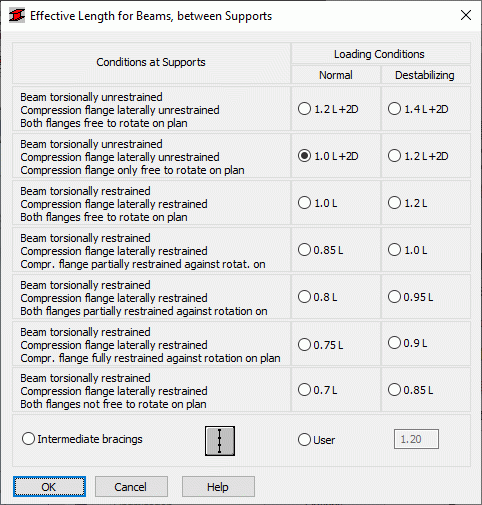
Task: Click the user coefficient field showing 1.20
Action: click(416, 439)
